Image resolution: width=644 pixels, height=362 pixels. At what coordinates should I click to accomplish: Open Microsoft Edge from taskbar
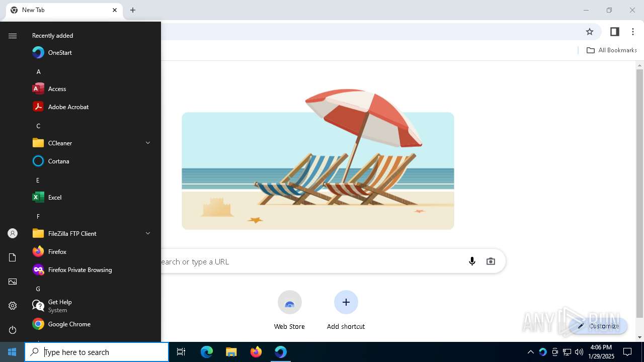[207, 352]
